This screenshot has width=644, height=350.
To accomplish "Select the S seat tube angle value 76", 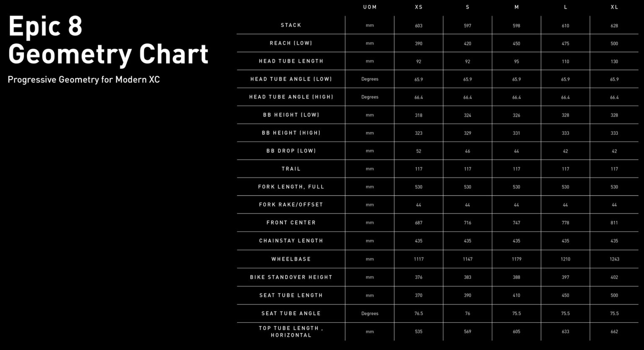I will click(x=467, y=313).
